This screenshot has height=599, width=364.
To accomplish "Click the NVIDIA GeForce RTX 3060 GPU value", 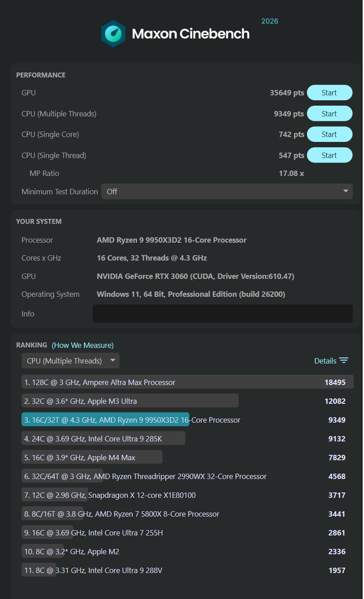I will point(196,276).
